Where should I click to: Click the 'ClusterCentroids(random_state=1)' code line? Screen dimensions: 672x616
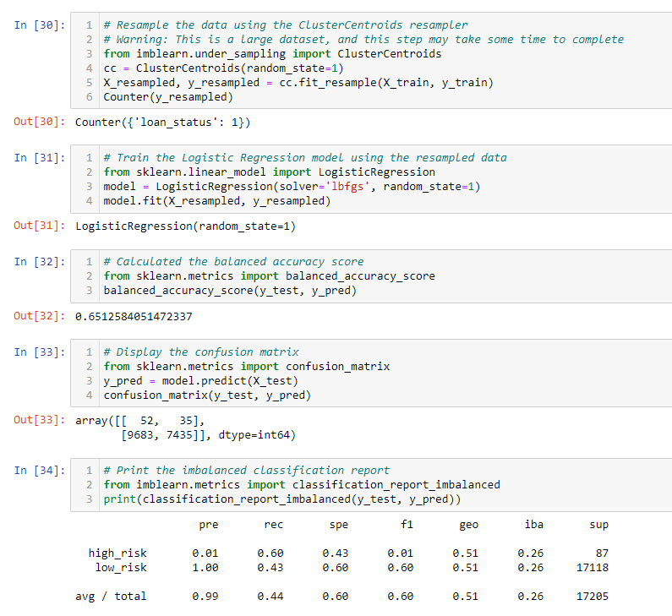click(223, 68)
